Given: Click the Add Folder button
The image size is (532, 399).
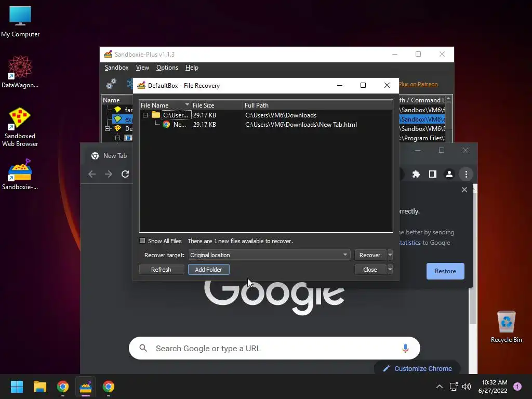Looking at the screenshot, I should point(209,270).
